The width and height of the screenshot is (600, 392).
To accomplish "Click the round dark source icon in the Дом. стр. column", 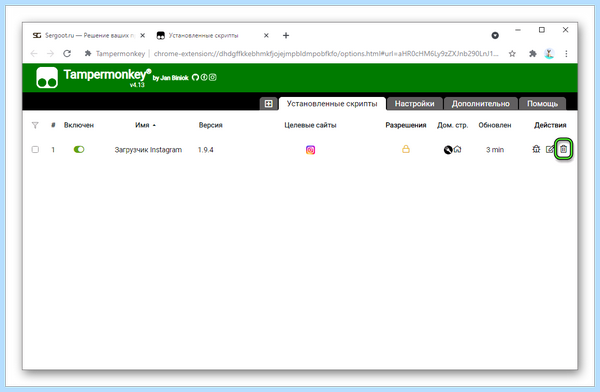I will (x=448, y=150).
